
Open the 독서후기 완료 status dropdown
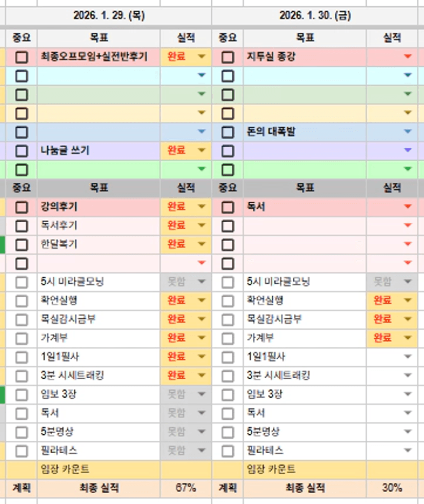pos(201,226)
